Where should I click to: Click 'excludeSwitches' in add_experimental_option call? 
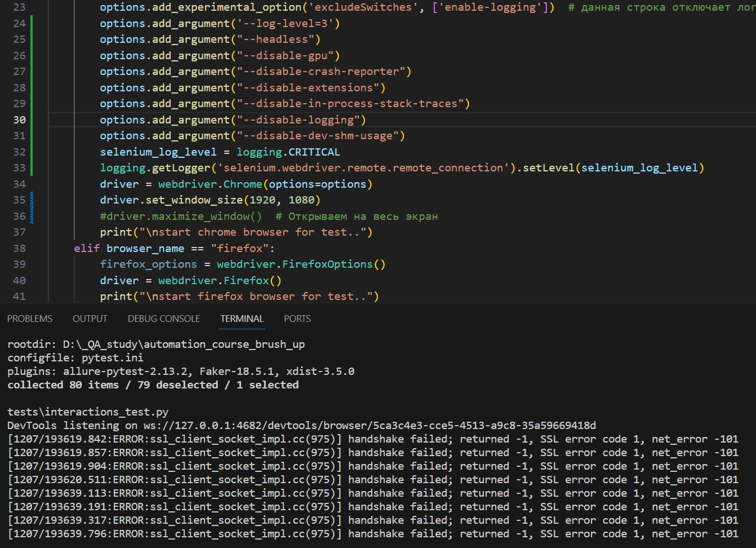click(363, 7)
